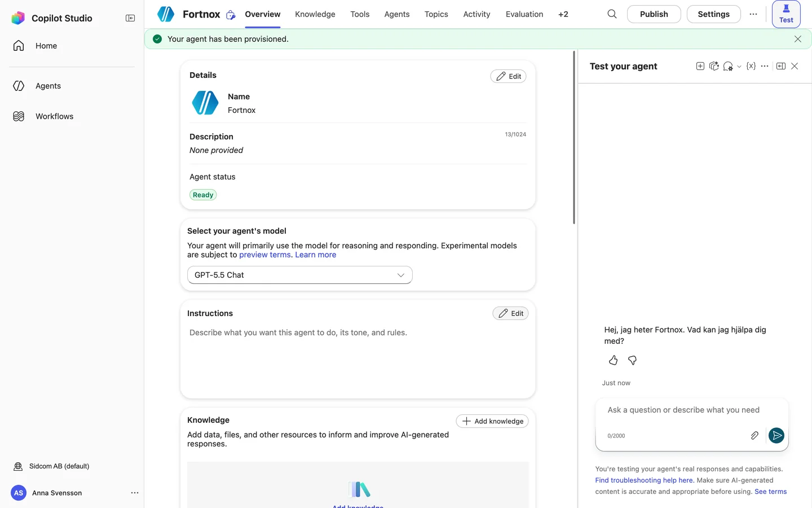Open the GPT-5.5 Chat model dropdown

click(x=300, y=275)
